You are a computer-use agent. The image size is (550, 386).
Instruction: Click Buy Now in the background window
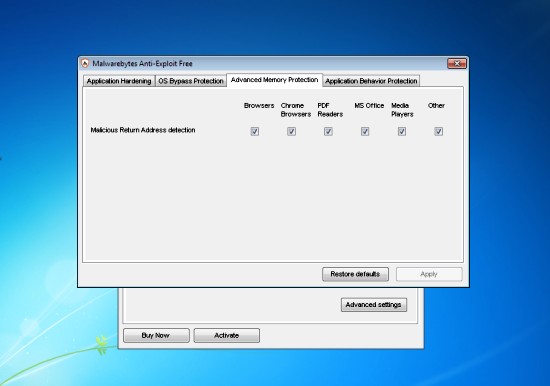[156, 335]
